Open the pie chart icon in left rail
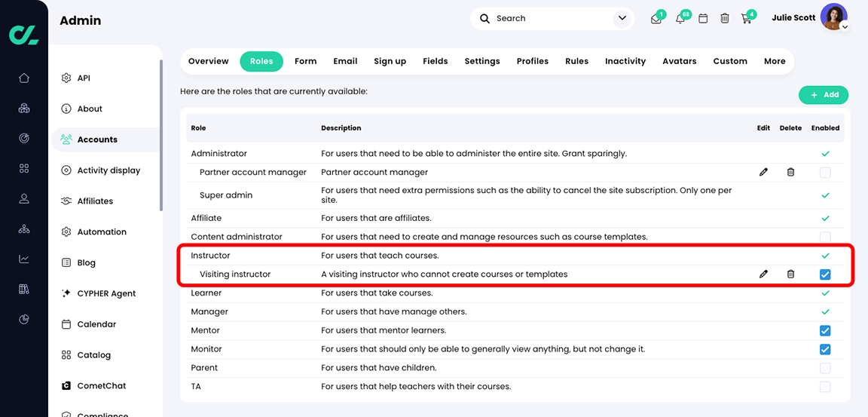 pos(24,319)
